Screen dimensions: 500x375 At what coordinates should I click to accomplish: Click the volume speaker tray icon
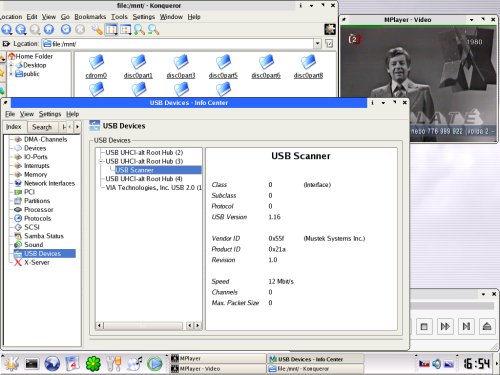(x=436, y=364)
